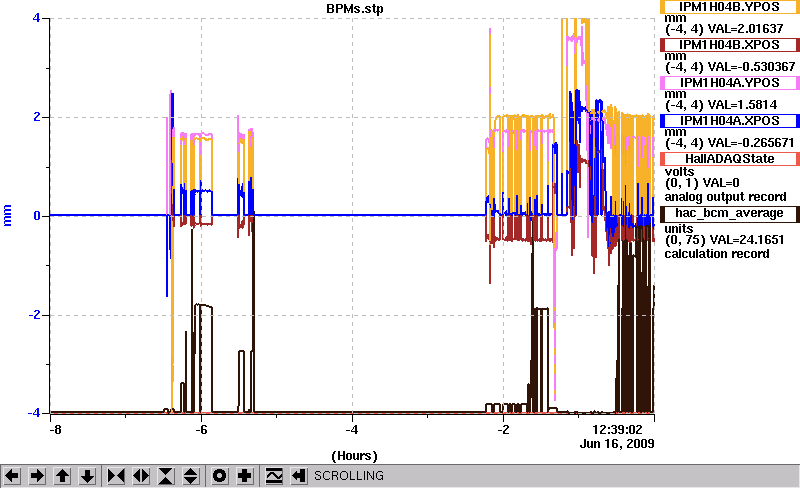Screen dimensions: 800x488
Task: Shift the plot down with the down arrow
Action: (x=87, y=476)
